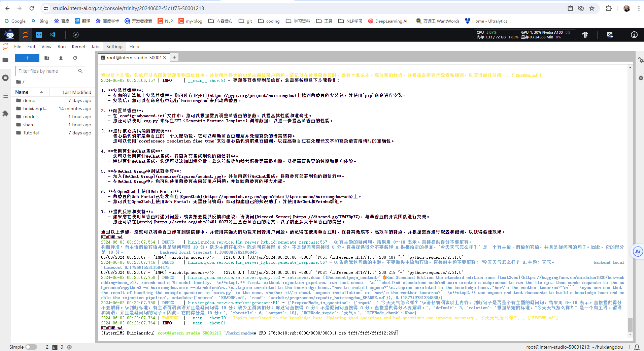Add a new launcher tab with plus
The width and height of the screenshot is (644, 351).
pyautogui.click(x=174, y=58)
